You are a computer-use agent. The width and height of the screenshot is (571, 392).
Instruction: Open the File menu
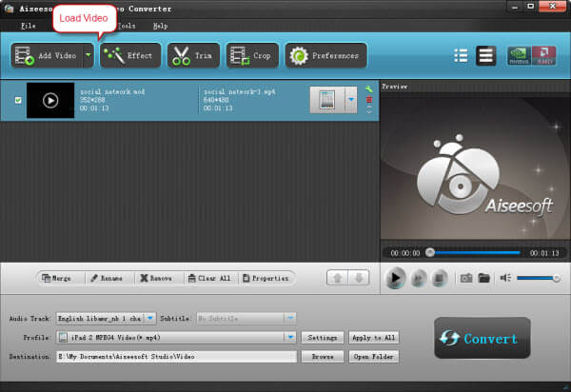28,26
